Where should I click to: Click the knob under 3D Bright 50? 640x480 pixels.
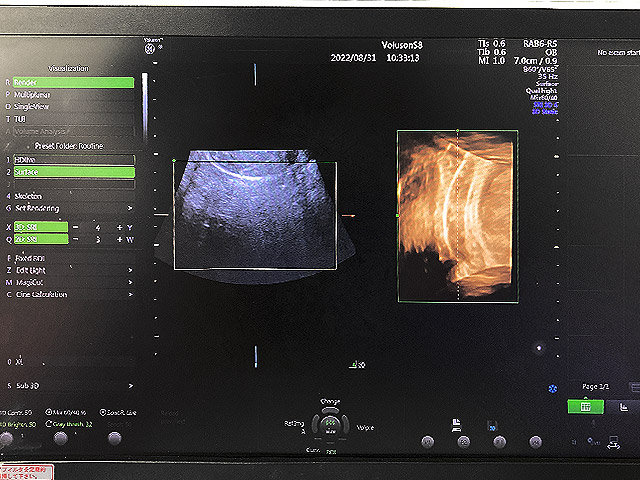7,438
